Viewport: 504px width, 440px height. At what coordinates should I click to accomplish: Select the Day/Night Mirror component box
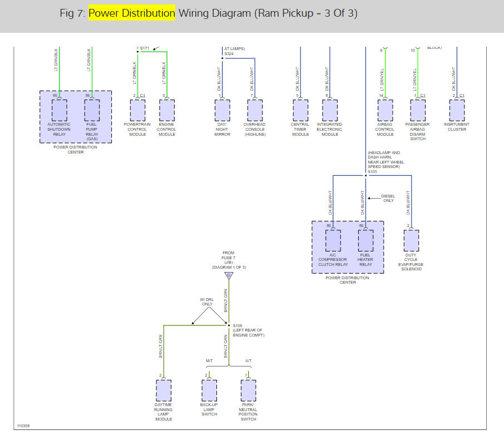223,110
